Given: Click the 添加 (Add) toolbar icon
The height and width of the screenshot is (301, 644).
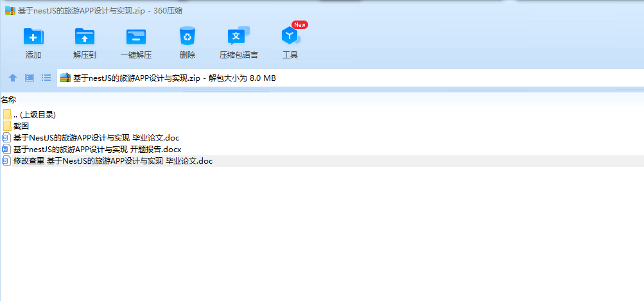Looking at the screenshot, I should (33, 36).
